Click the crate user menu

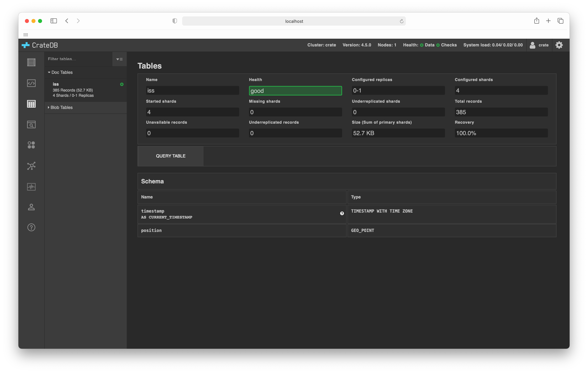pyautogui.click(x=539, y=45)
